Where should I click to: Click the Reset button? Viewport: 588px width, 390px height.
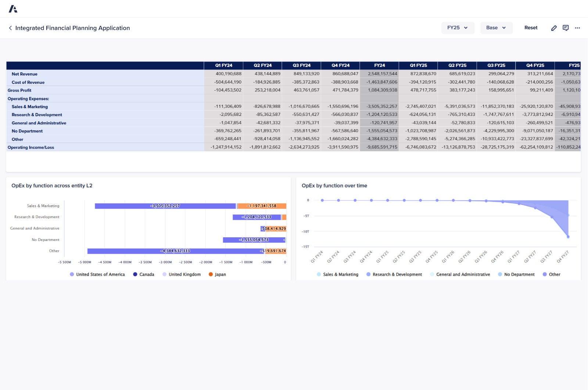pos(531,28)
